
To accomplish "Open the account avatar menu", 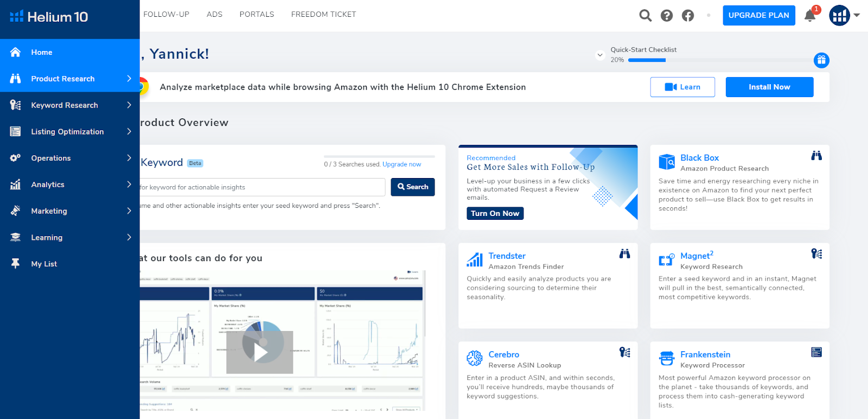I will (x=839, y=16).
